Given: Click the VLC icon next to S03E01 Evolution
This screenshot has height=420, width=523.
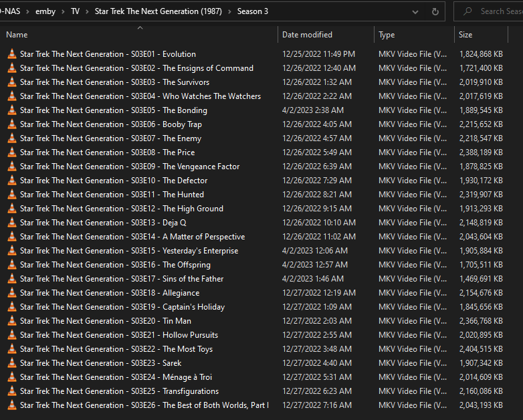Looking at the screenshot, I should [11, 54].
